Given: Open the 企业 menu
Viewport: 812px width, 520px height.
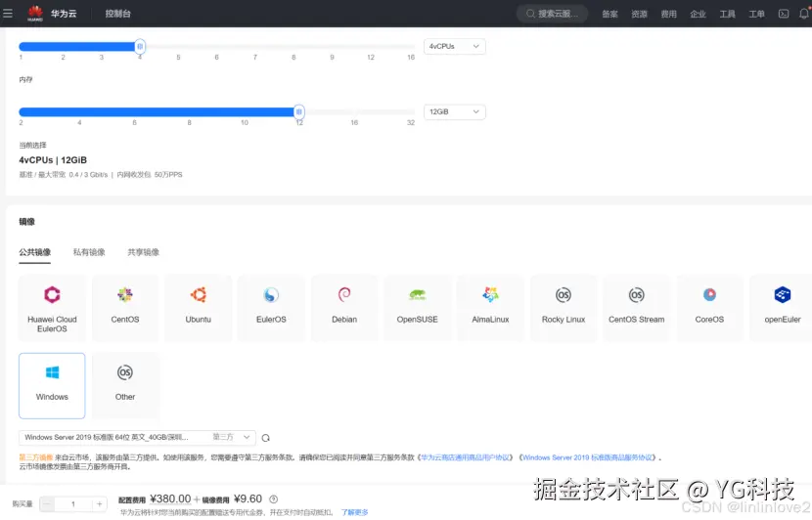Looking at the screenshot, I should click(698, 14).
